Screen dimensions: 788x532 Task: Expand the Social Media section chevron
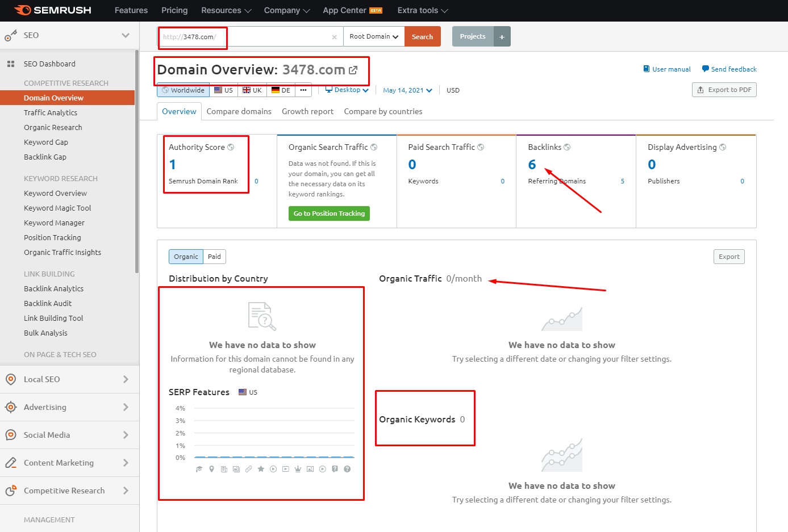click(126, 435)
